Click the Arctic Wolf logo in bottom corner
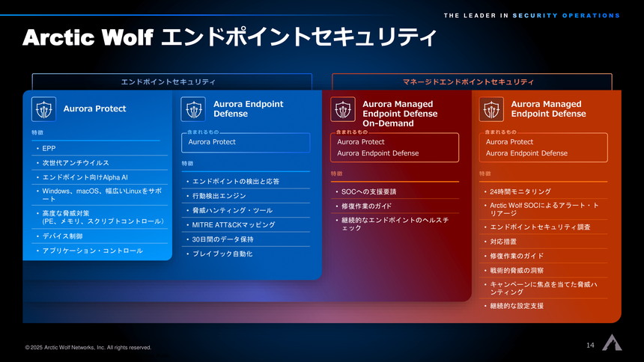This screenshot has width=644, height=362. [612, 342]
